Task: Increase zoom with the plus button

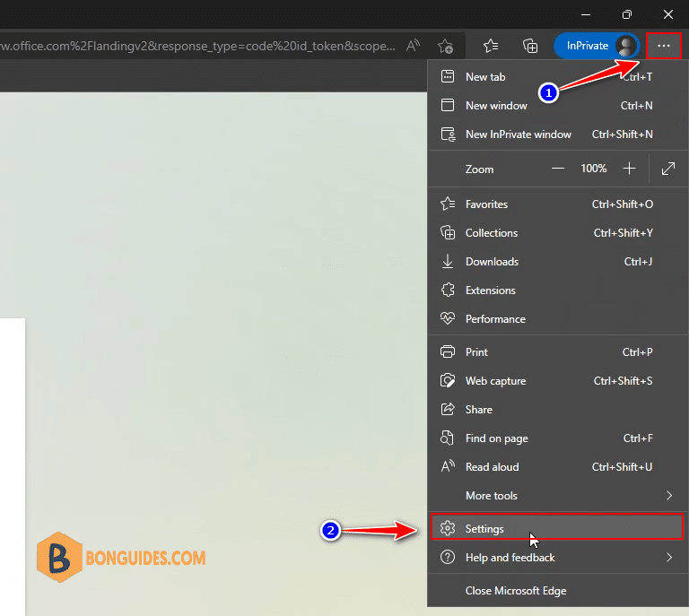Action: (629, 169)
